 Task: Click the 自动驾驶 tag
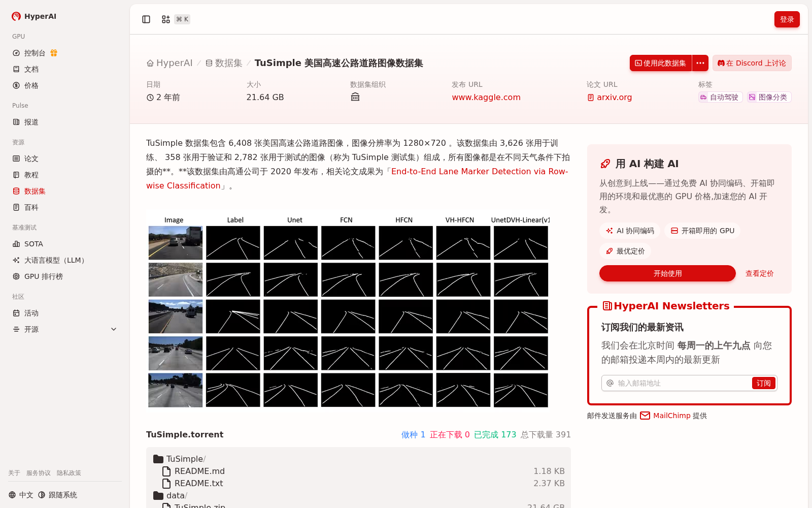(x=720, y=97)
